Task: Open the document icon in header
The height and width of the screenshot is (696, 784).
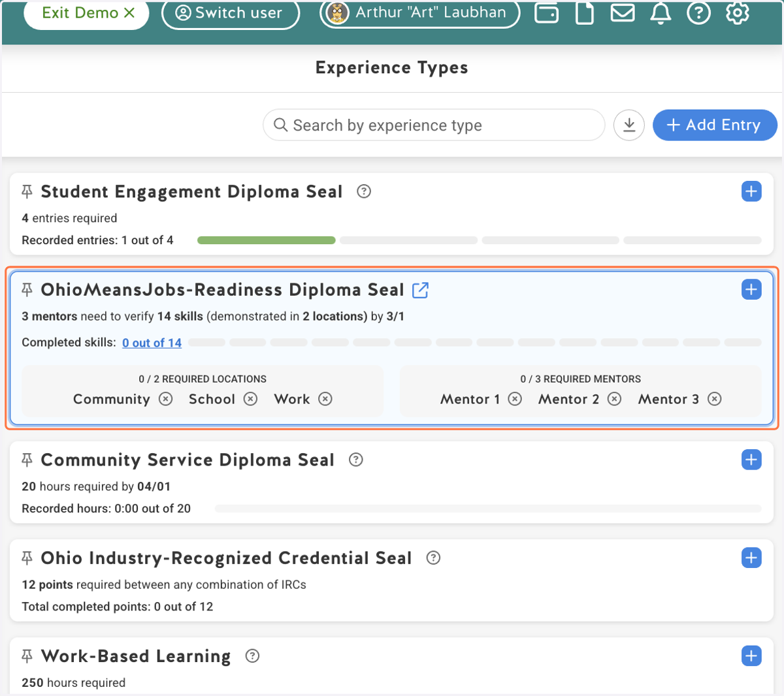Action: [x=584, y=13]
